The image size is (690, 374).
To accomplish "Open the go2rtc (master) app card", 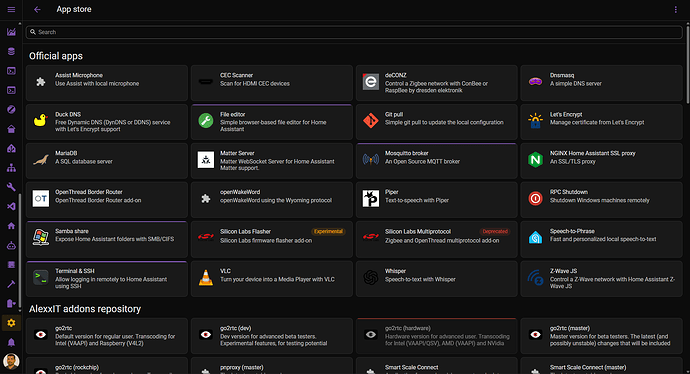I will 601,336.
